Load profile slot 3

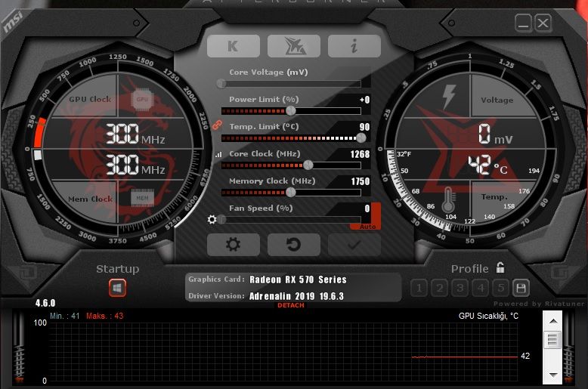460,288
